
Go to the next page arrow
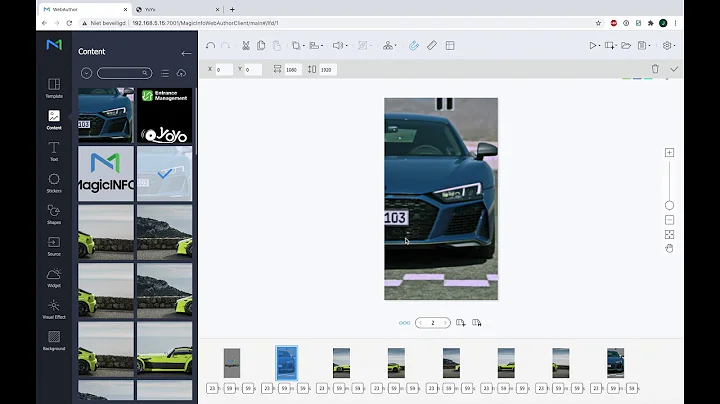444,323
